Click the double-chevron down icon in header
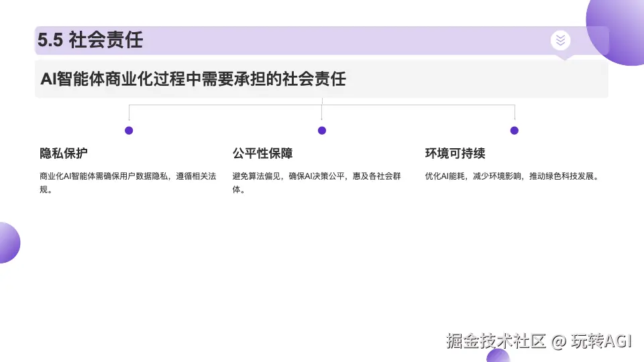Image resolution: width=644 pixels, height=362 pixels. (560, 40)
